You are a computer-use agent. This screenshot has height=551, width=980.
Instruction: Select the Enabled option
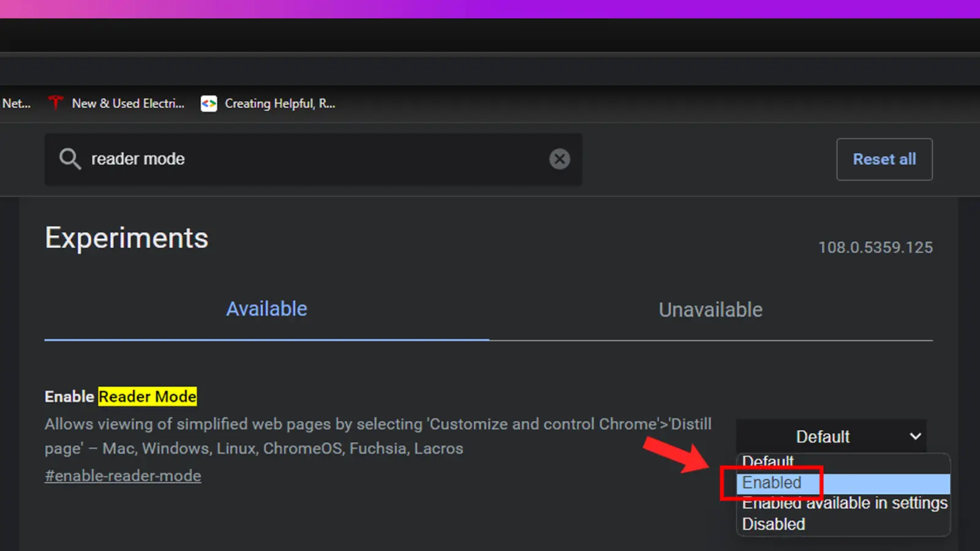click(x=843, y=483)
